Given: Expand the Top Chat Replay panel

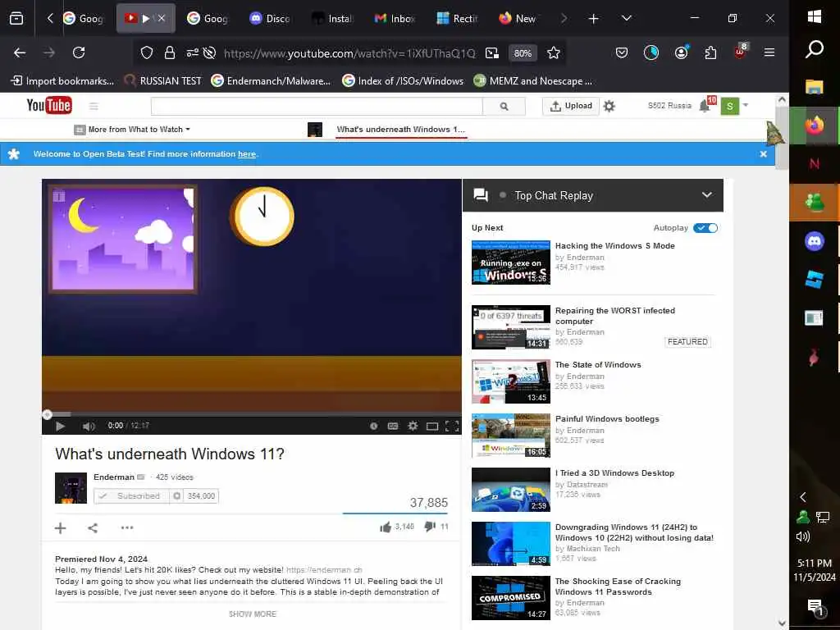Looking at the screenshot, I should (x=706, y=195).
